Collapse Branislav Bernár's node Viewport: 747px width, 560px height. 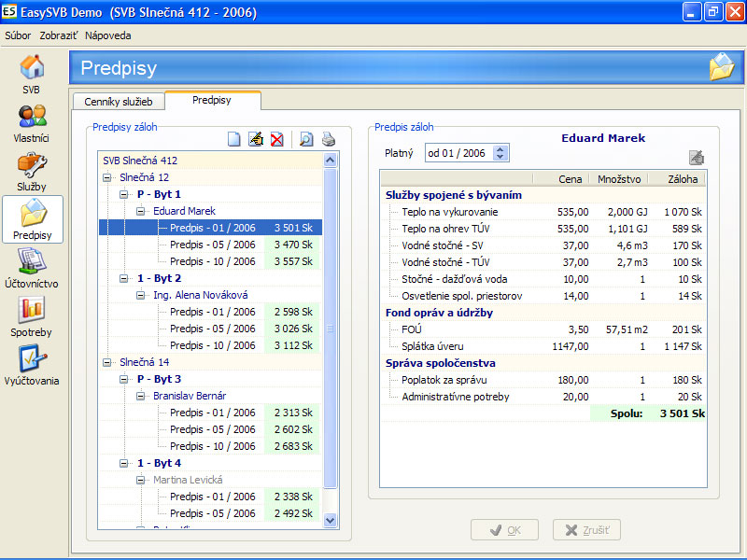[141, 396]
